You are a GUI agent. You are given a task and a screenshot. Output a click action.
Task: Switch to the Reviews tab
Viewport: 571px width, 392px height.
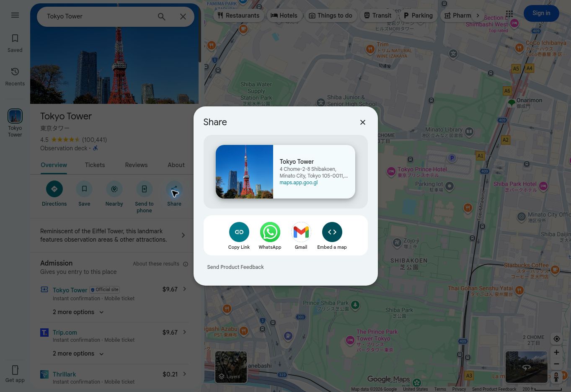(136, 165)
